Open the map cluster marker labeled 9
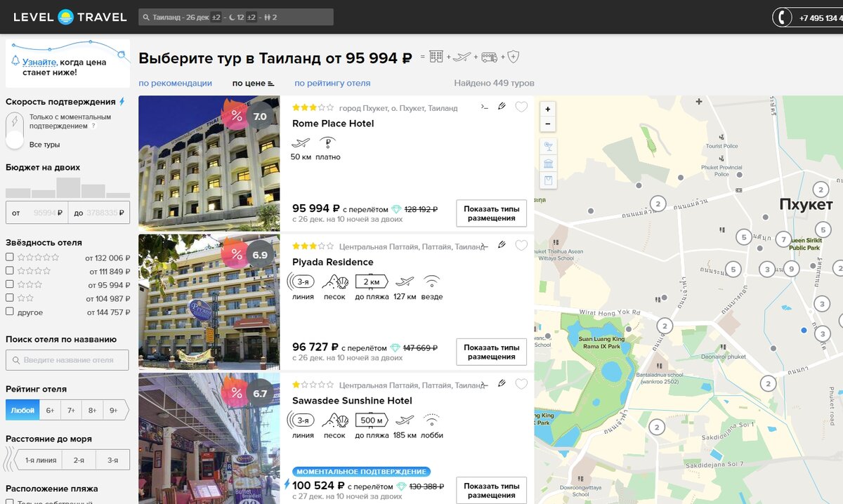This screenshot has width=843, height=504. pos(792,269)
